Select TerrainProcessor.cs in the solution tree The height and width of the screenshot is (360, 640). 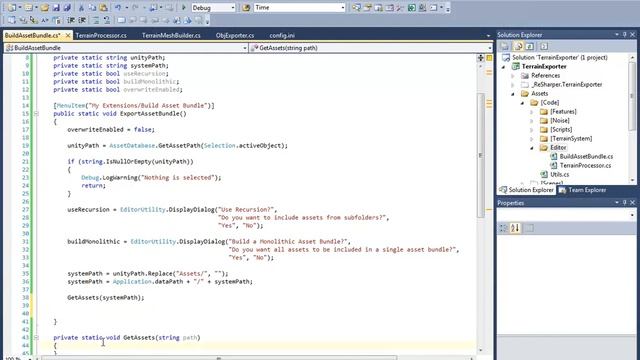pyautogui.click(x=585, y=165)
